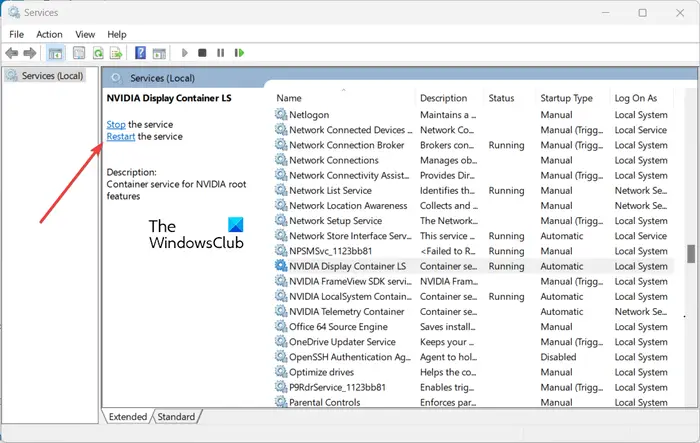Select OpenSSH Authentication Agent service name
The image size is (700, 443).
tap(350, 357)
